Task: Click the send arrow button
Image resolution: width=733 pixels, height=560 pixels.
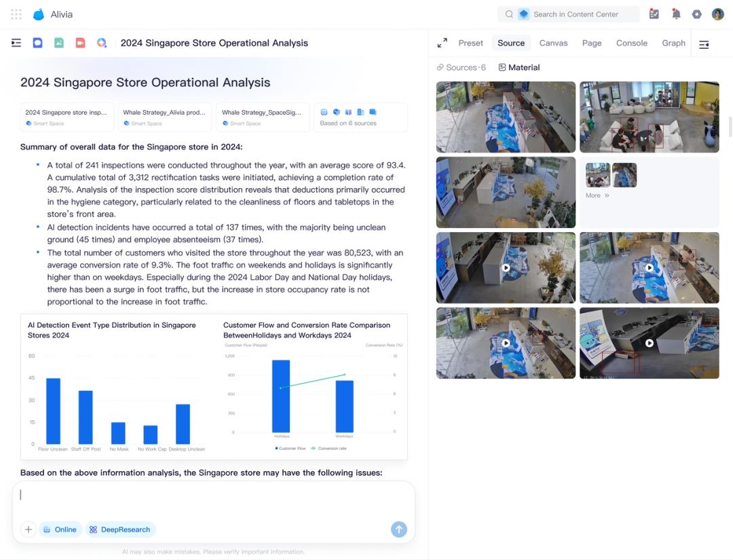Action: click(399, 529)
